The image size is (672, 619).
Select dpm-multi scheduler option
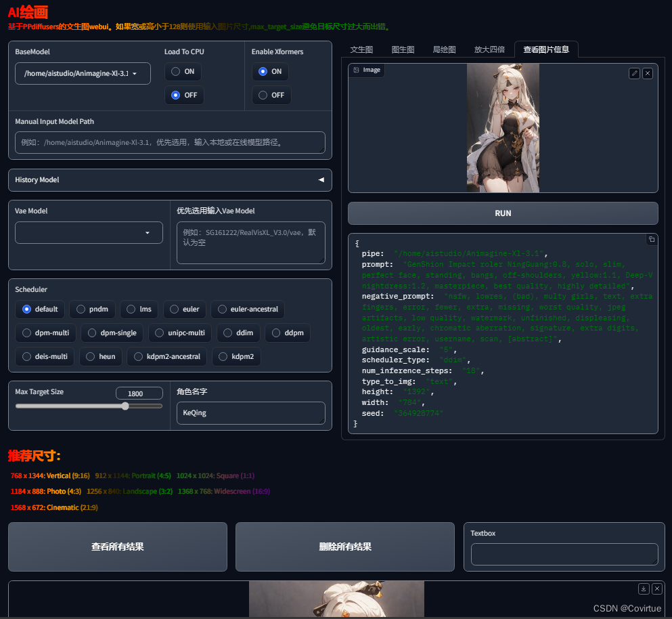(45, 333)
